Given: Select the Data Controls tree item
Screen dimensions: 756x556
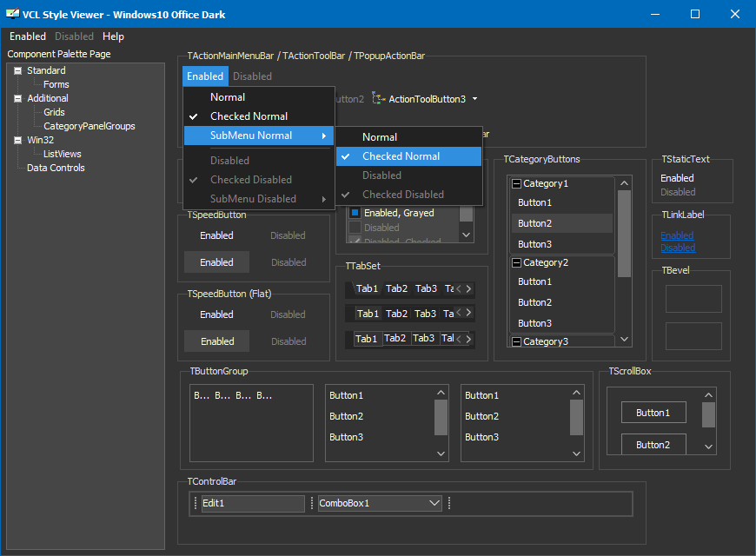Looking at the screenshot, I should [56, 169].
